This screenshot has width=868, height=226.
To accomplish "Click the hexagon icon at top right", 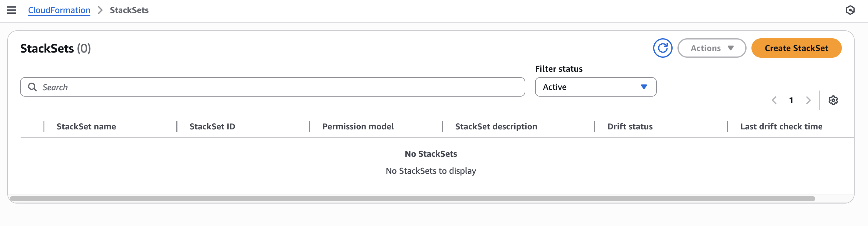I will (x=850, y=10).
